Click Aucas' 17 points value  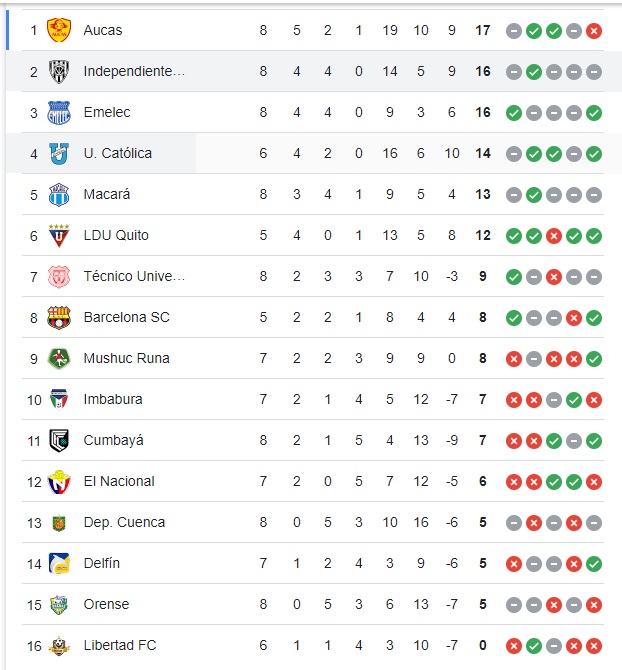pos(483,30)
